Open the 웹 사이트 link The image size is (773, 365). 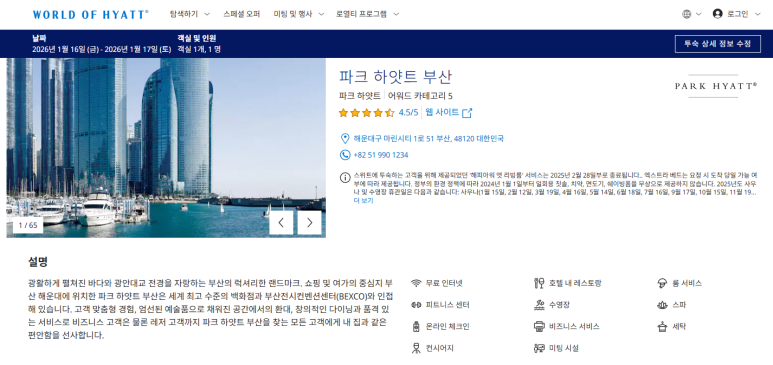[x=442, y=112]
